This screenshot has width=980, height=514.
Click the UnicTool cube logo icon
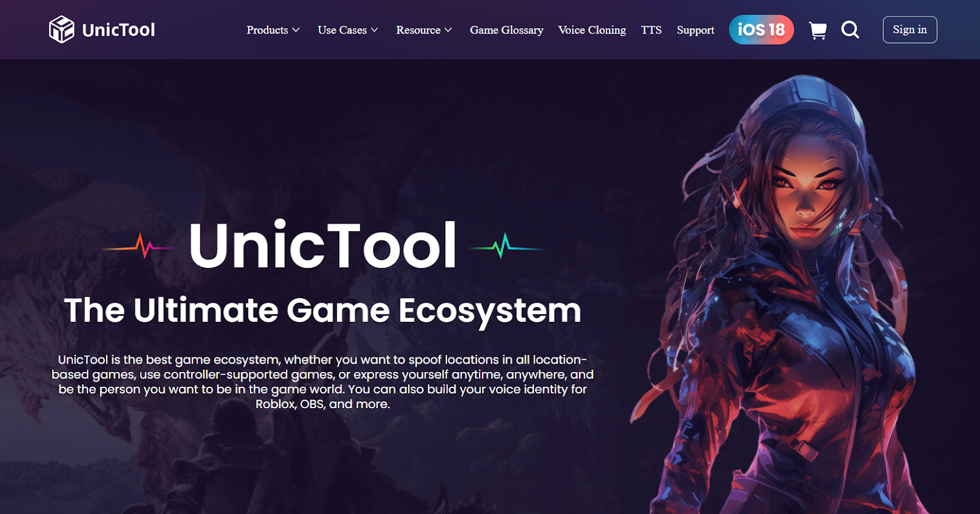tap(61, 29)
